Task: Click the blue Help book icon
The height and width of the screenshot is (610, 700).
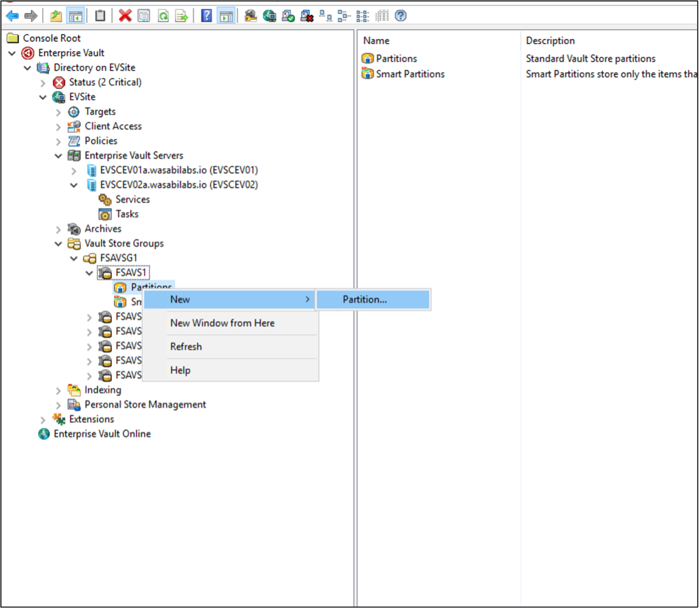Action: point(207,16)
